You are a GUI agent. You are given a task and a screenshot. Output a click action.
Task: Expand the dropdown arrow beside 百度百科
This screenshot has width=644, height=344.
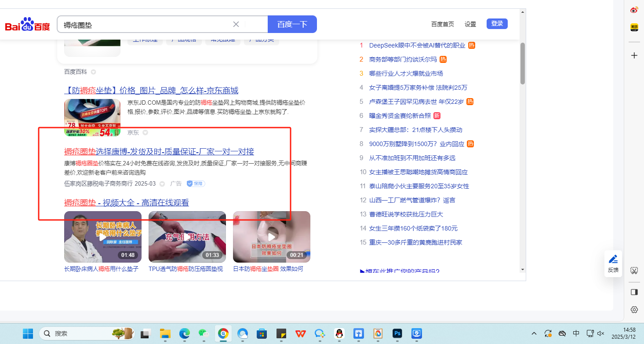click(x=93, y=72)
